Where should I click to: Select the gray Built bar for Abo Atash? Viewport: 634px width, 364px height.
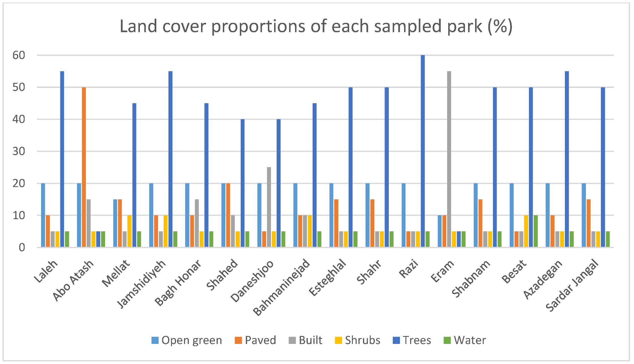[89, 223]
